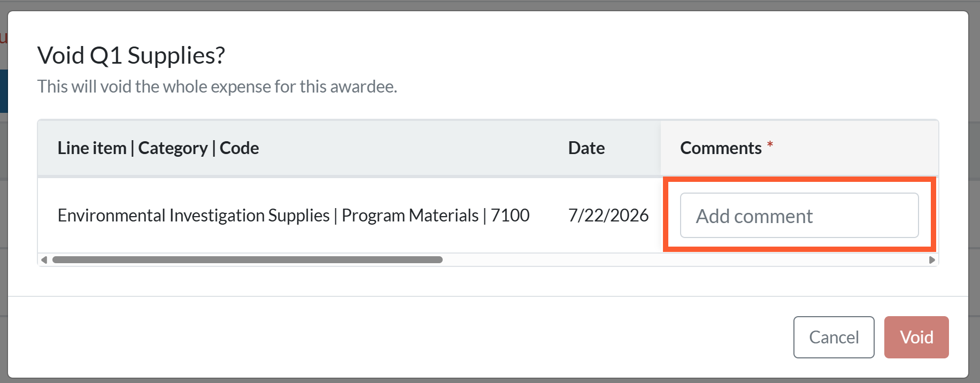Click the void whole expense description text
Viewport: 980px width, 383px height.
217,87
